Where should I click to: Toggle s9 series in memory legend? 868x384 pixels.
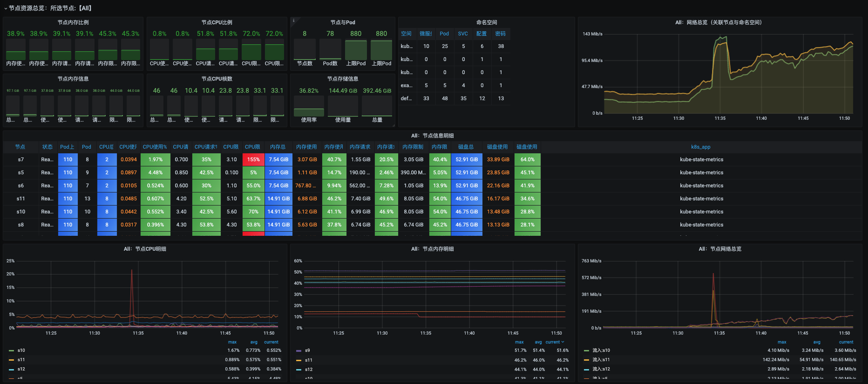tap(307, 350)
